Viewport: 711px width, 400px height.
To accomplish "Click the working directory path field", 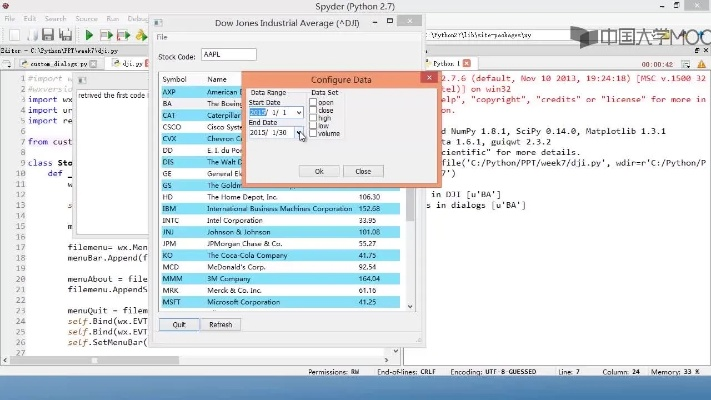I will (x=497, y=35).
